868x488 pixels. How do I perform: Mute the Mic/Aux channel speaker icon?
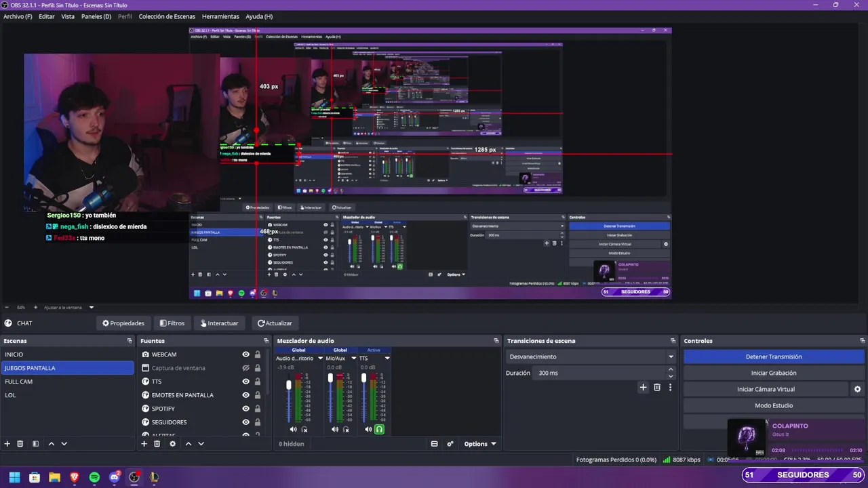[334, 429]
